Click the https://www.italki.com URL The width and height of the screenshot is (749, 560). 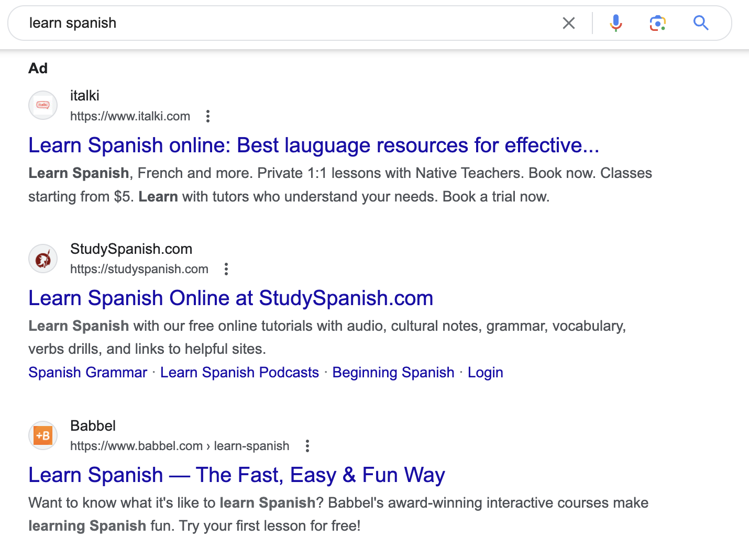coord(130,116)
